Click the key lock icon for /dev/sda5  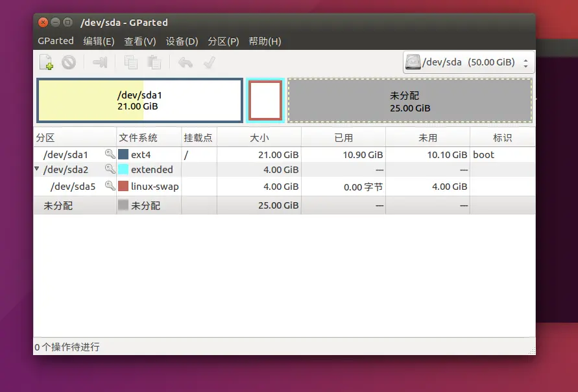coord(110,185)
